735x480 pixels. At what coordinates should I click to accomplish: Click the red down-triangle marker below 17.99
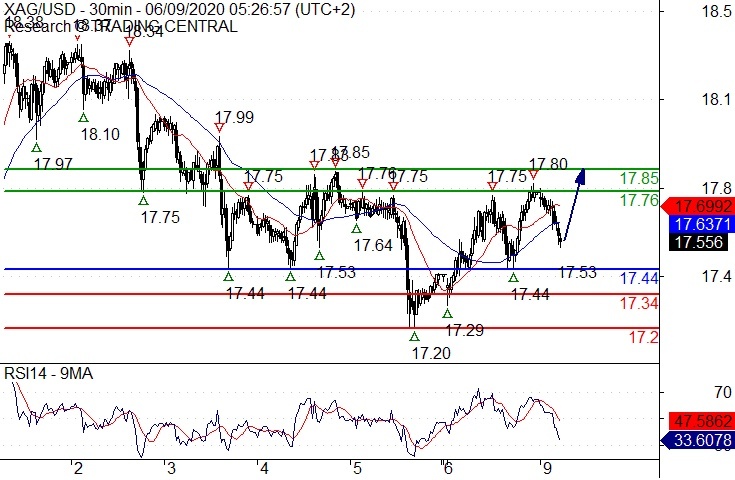click(x=219, y=128)
